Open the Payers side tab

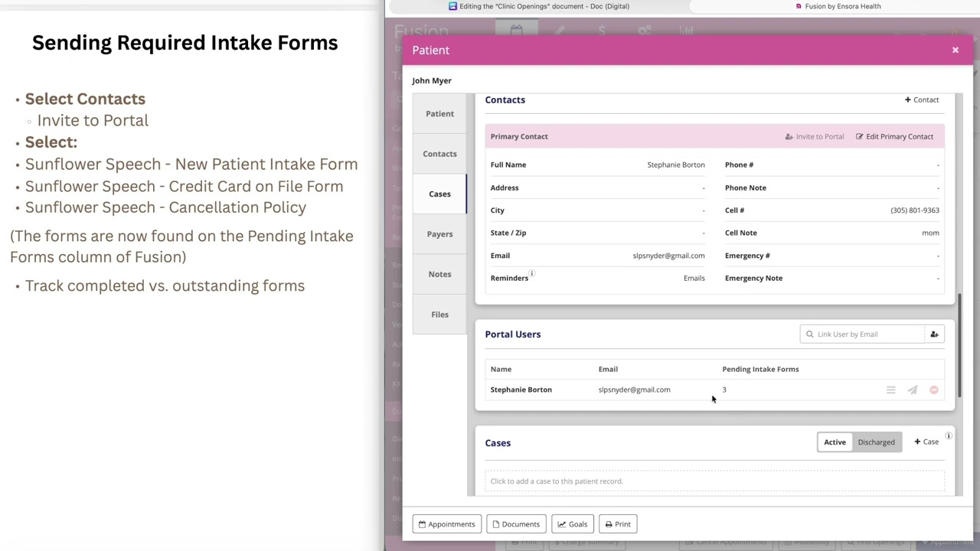pos(439,234)
